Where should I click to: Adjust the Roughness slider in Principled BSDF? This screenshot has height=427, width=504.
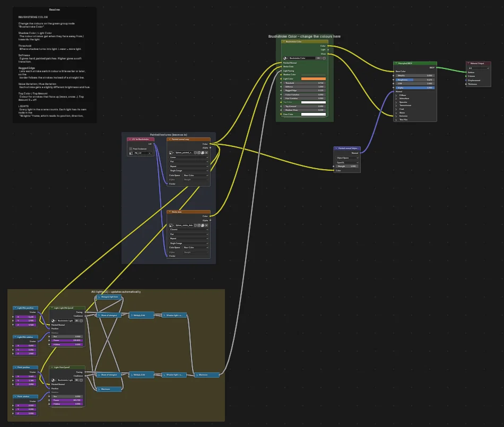tap(415, 80)
